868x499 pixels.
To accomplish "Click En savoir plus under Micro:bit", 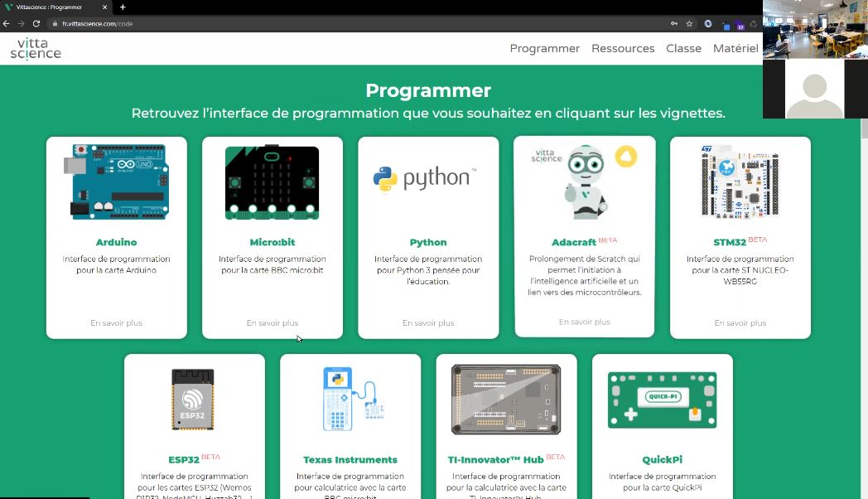I will tap(272, 323).
